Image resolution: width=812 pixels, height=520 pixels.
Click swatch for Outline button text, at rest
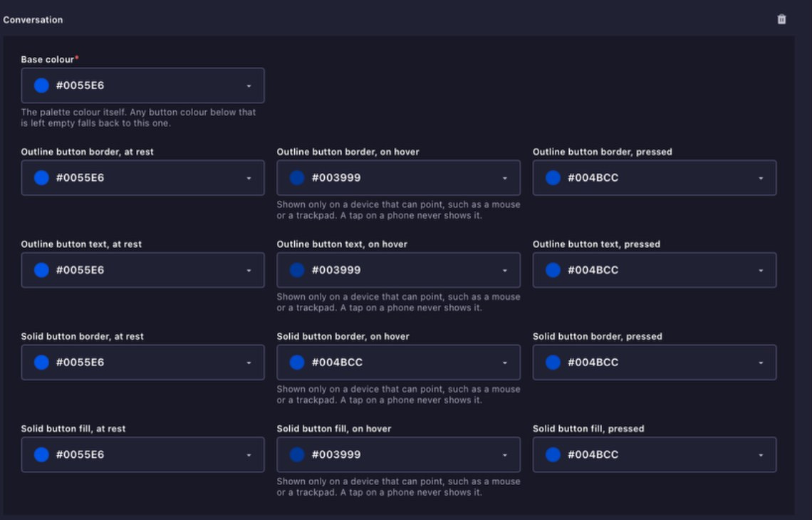coord(41,270)
